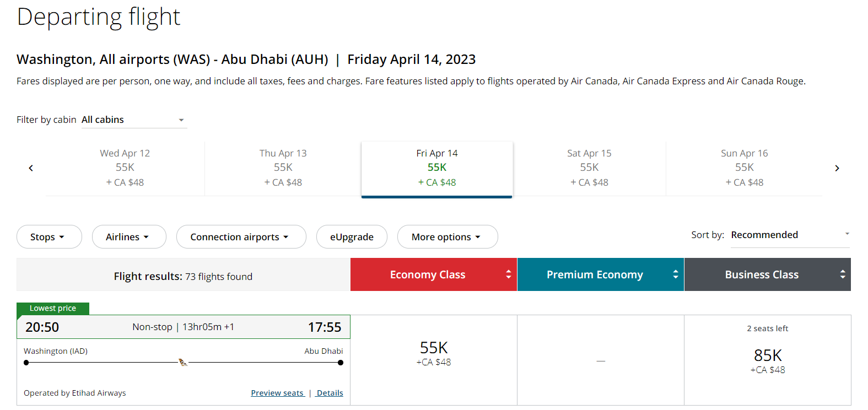Click the Economy 55K fare cell
The height and width of the screenshot is (410, 868).
(433, 353)
